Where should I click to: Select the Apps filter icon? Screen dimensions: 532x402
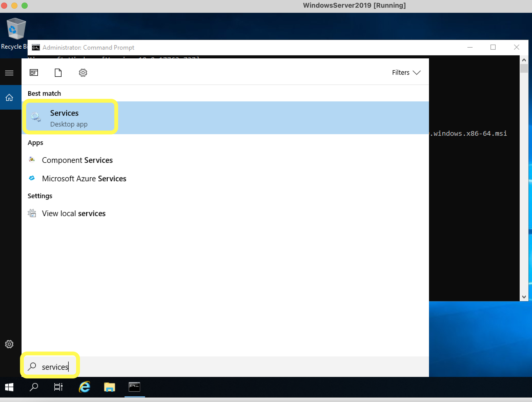point(34,73)
